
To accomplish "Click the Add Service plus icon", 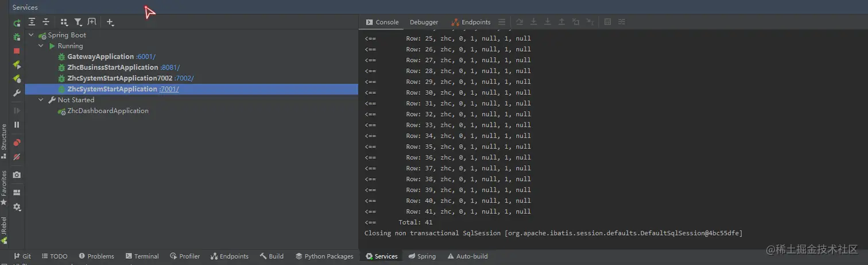I will (x=110, y=22).
